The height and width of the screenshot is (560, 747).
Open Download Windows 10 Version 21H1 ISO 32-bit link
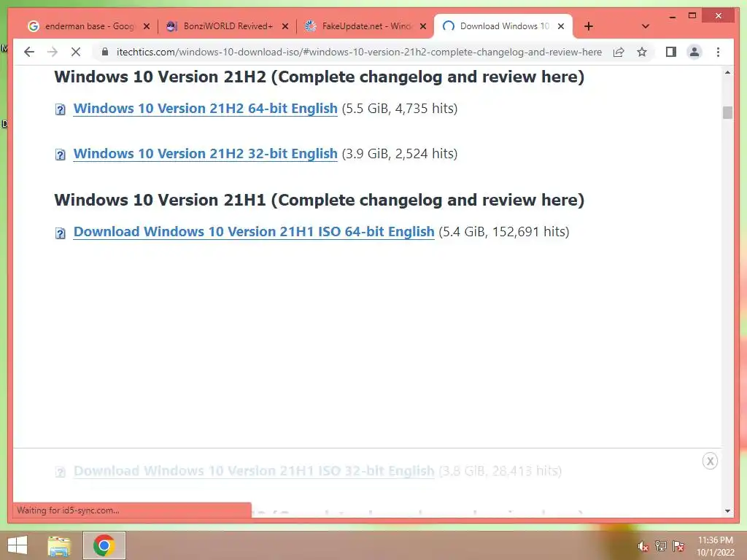[x=254, y=471]
